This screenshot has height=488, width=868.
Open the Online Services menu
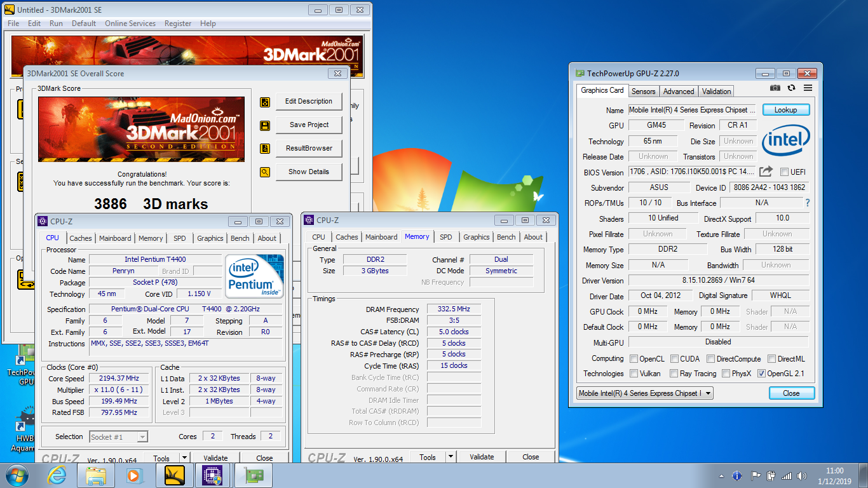[130, 24]
